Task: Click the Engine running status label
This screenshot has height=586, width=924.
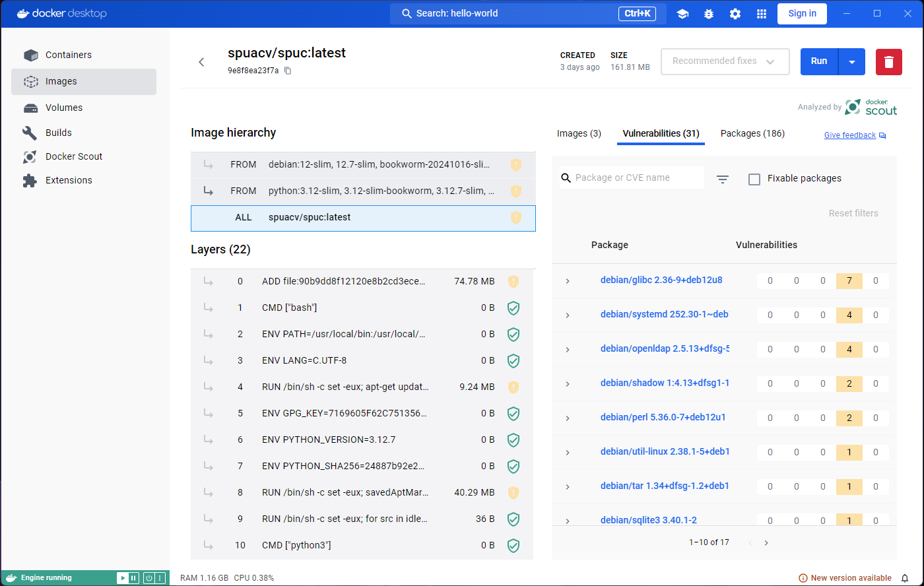Action: click(46, 578)
